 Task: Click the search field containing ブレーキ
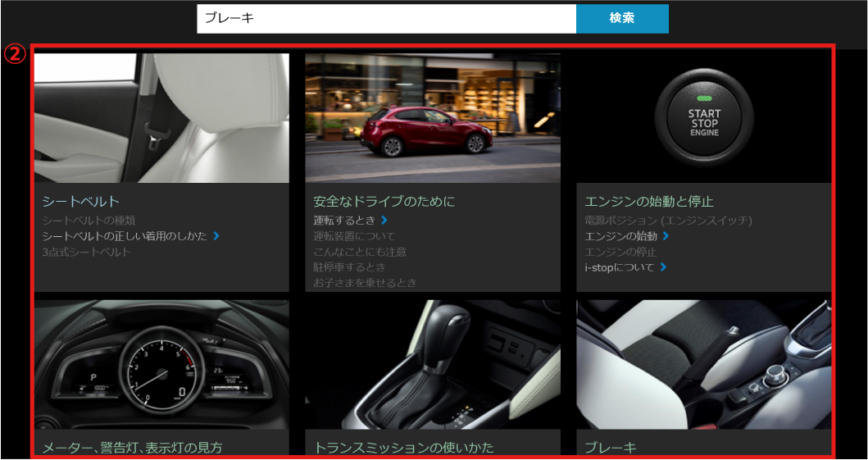pyautogui.click(x=385, y=18)
